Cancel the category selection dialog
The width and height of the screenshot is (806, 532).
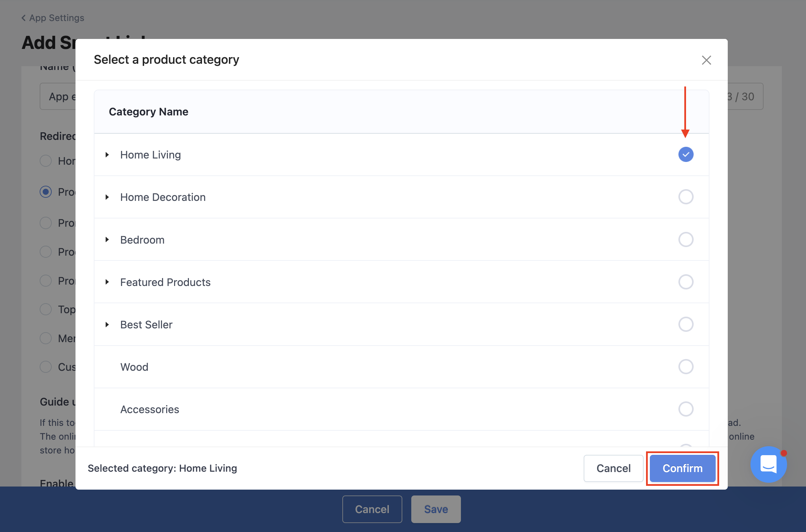[613, 468]
